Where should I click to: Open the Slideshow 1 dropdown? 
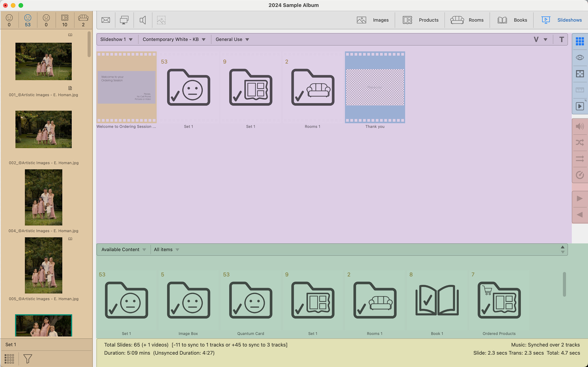tap(116, 39)
